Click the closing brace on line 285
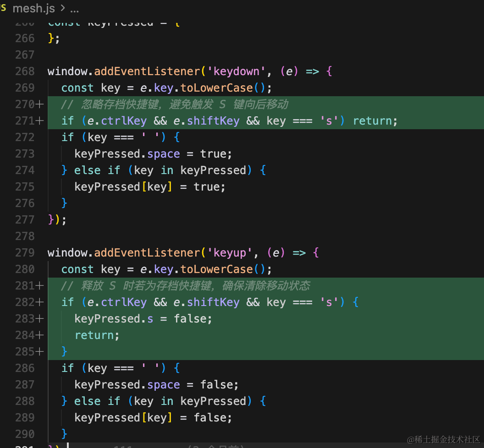 point(64,352)
